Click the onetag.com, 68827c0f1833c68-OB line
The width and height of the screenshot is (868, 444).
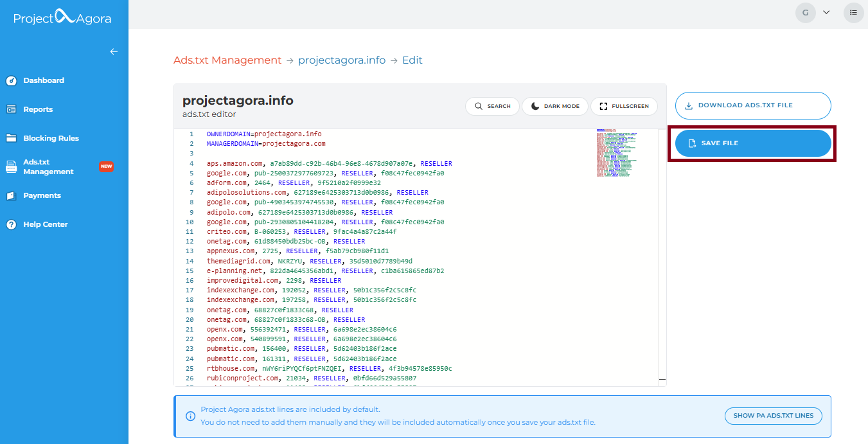coord(286,319)
